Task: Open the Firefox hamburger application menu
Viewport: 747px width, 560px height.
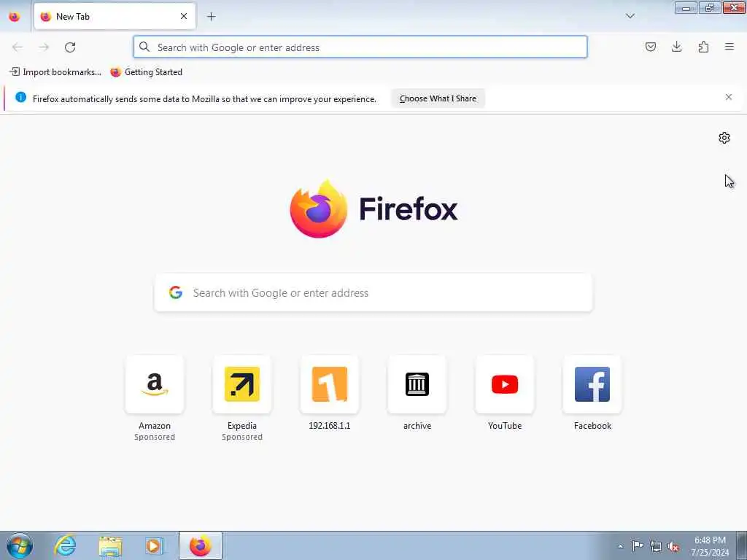Action: point(729,47)
